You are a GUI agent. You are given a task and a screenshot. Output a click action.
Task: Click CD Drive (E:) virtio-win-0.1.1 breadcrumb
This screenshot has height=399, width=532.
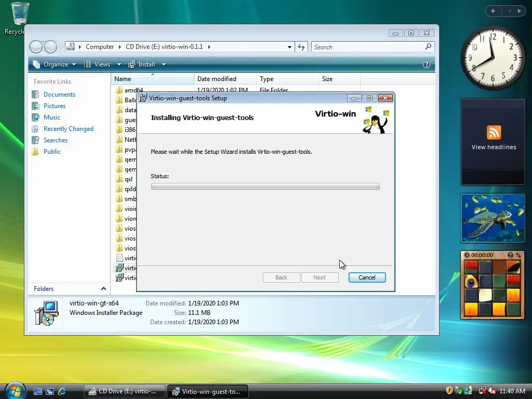[x=164, y=47]
